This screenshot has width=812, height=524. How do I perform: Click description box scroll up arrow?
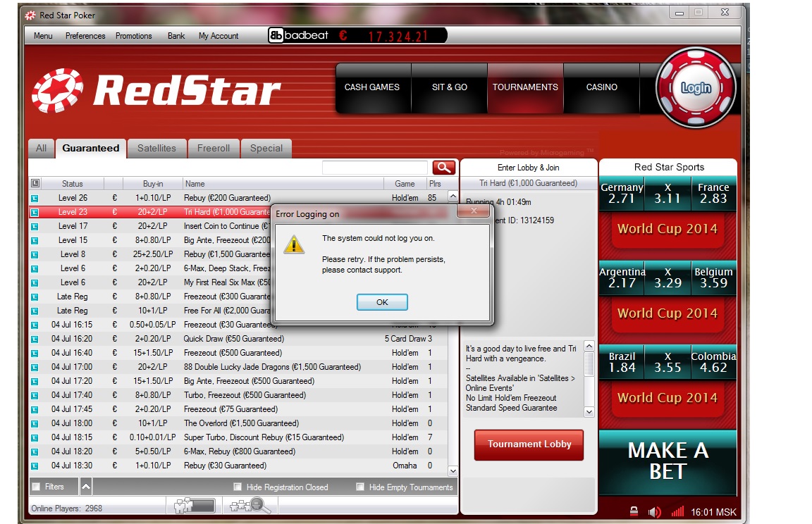[x=589, y=346]
